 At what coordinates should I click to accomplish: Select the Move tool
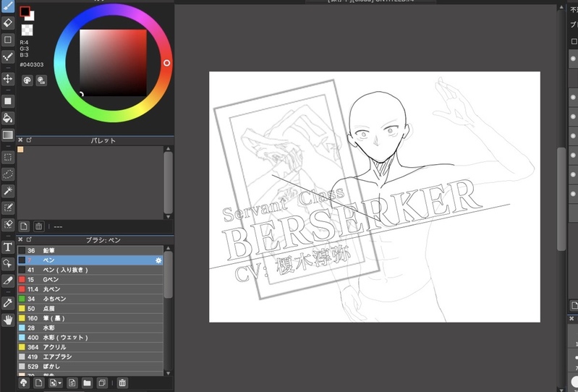tap(8, 79)
